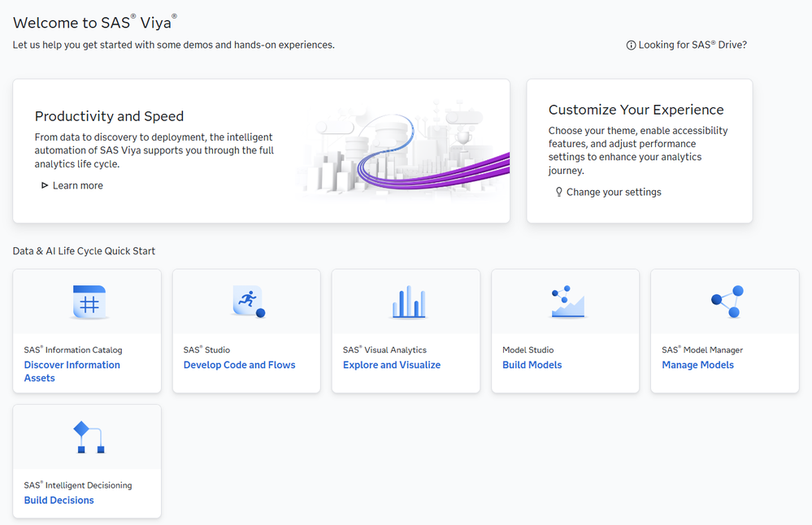
Task: Open the Manage Models link
Action: (697, 365)
